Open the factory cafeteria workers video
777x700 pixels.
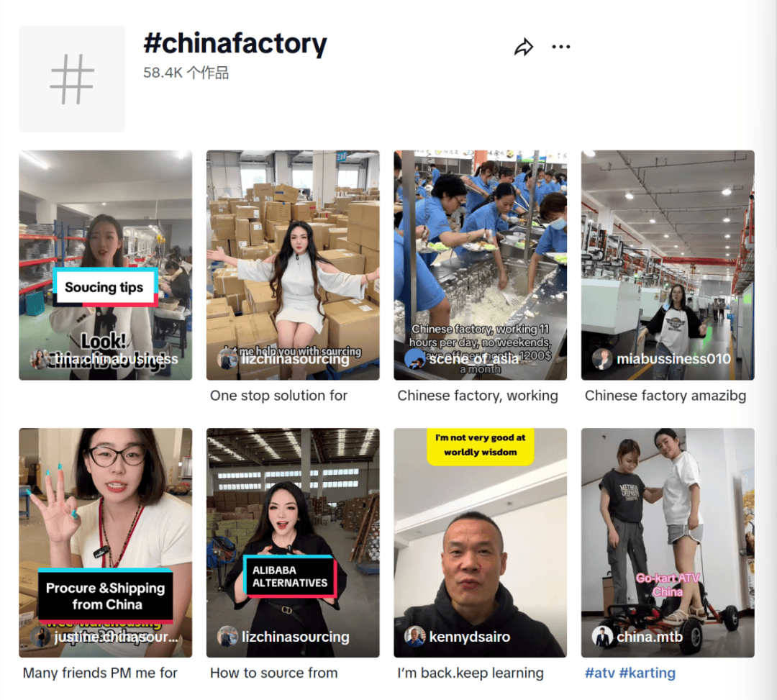pos(480,265)
